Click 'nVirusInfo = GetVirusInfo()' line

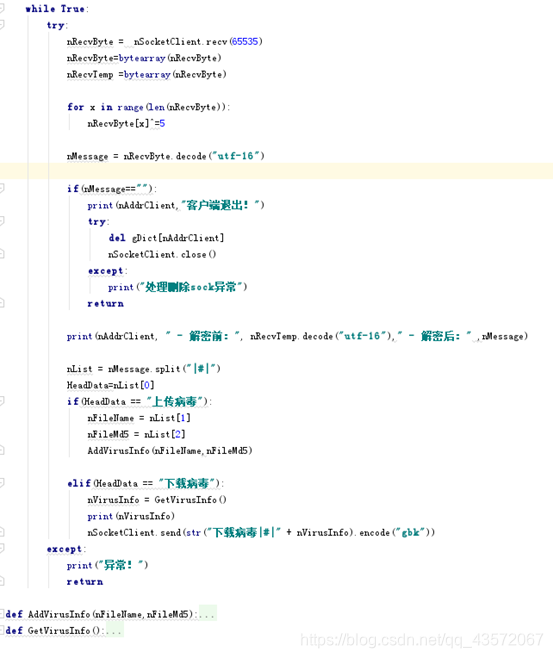point(157,500)
